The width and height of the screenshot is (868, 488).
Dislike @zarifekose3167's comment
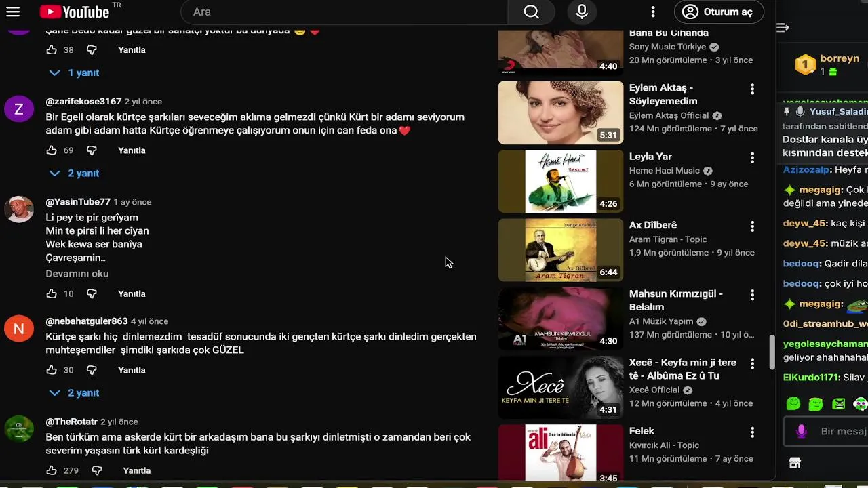pyautogui.click(x=92, y=150)
